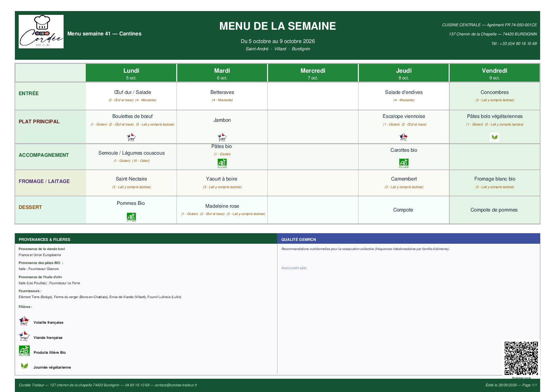Click the Viande française legend icon
The image size is (555, 392).
24,336
